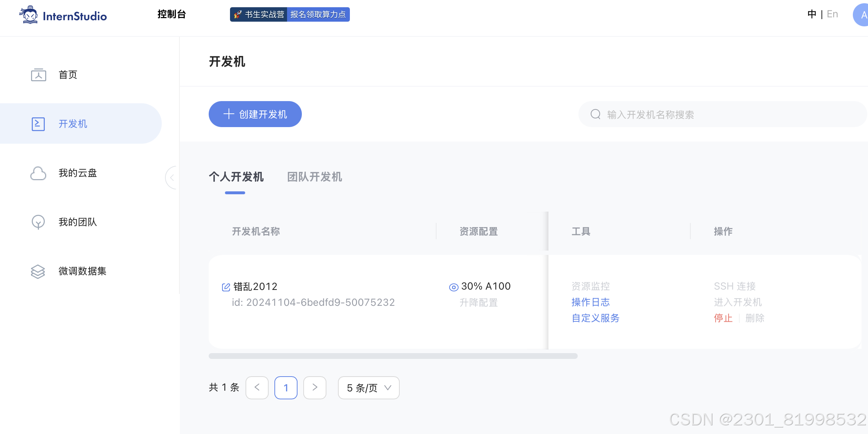Switch language to En
The image size is (868, 434).
click(x=832, y=14)
